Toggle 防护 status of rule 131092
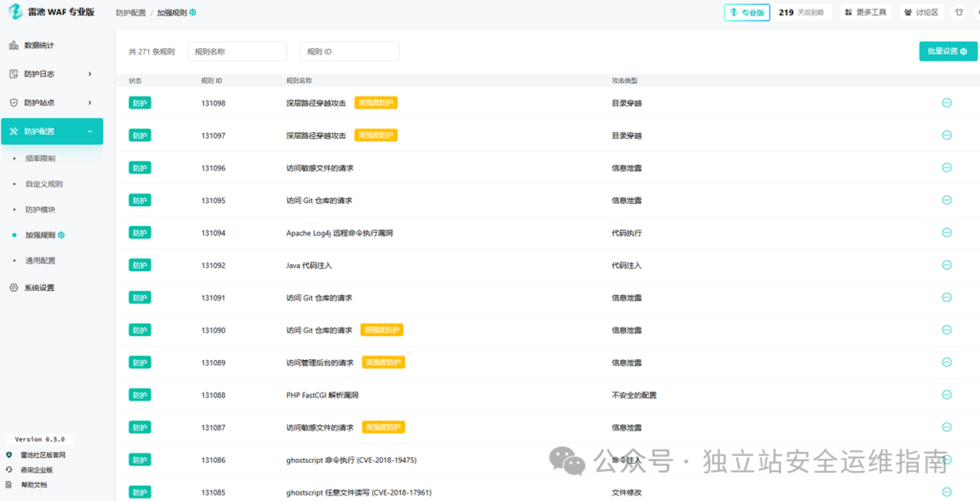This screenshot has width=980, height=501. click(x=140, y=265)
